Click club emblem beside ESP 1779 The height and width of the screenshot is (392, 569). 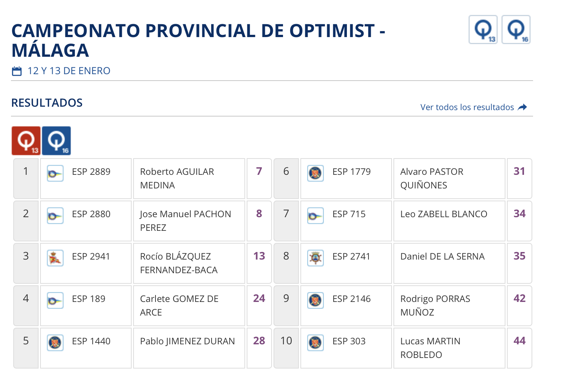(316, 174)
